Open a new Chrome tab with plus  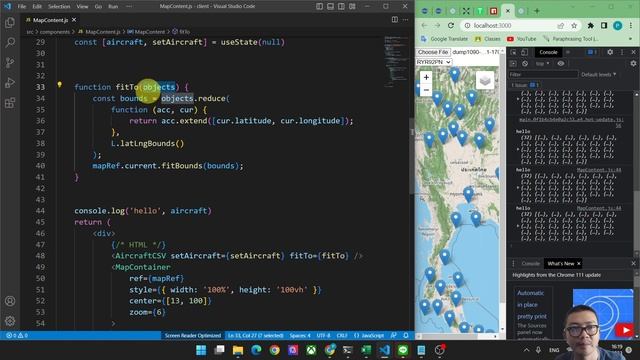click(537, 11)
